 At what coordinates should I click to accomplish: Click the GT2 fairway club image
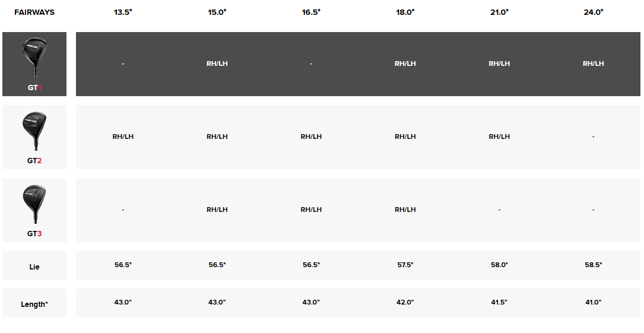(34, 131)
